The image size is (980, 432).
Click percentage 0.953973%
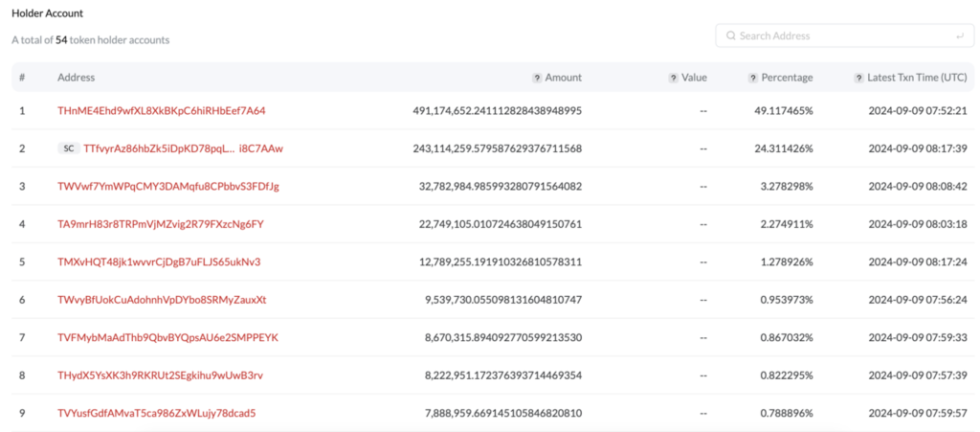[x=787, y=300]
